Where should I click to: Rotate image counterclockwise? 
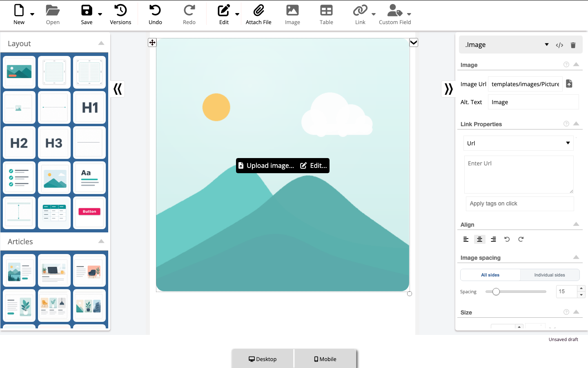pos(507,239)
